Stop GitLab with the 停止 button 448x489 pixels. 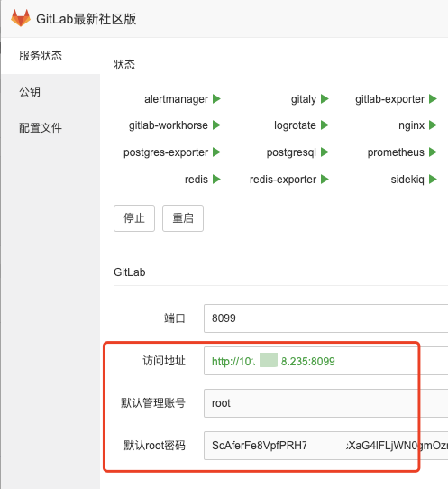click(134, 218)
